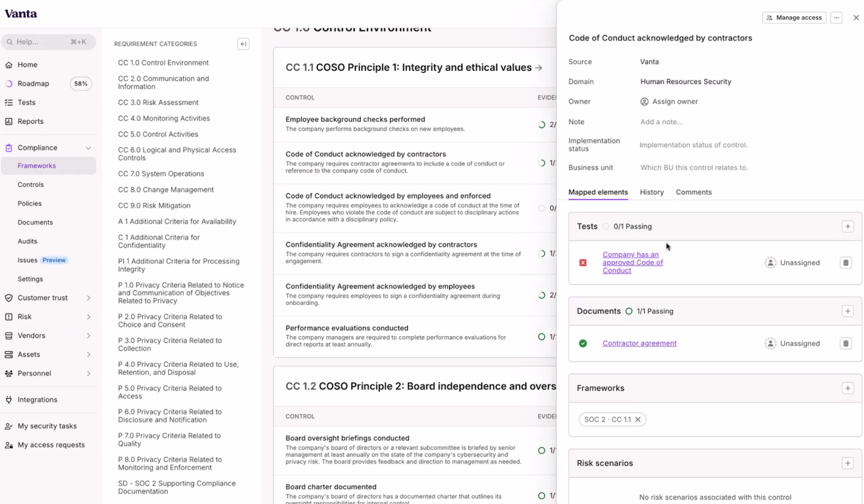Screen dimensions: 864x504
Task: Click Assign owner for the control
Action: tap(669, 102)
